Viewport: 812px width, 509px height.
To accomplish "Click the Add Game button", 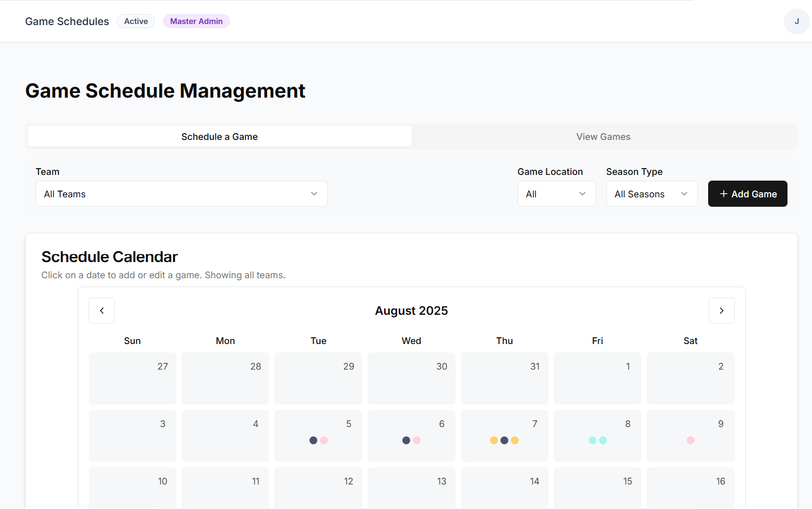I will point(747,194).
